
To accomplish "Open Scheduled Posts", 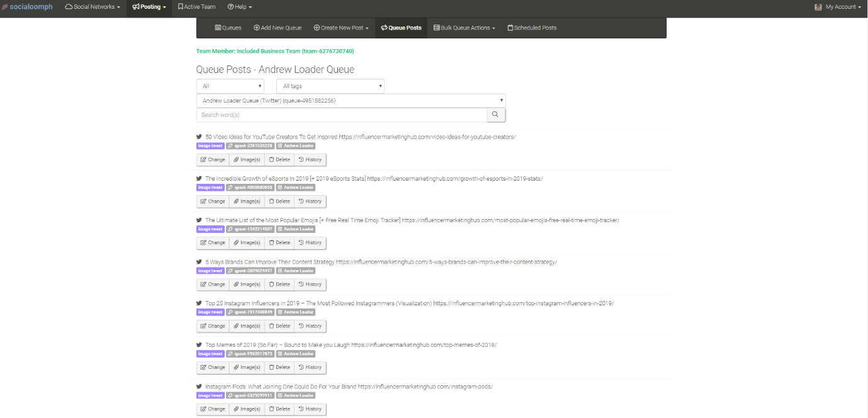I will [532, 28].
